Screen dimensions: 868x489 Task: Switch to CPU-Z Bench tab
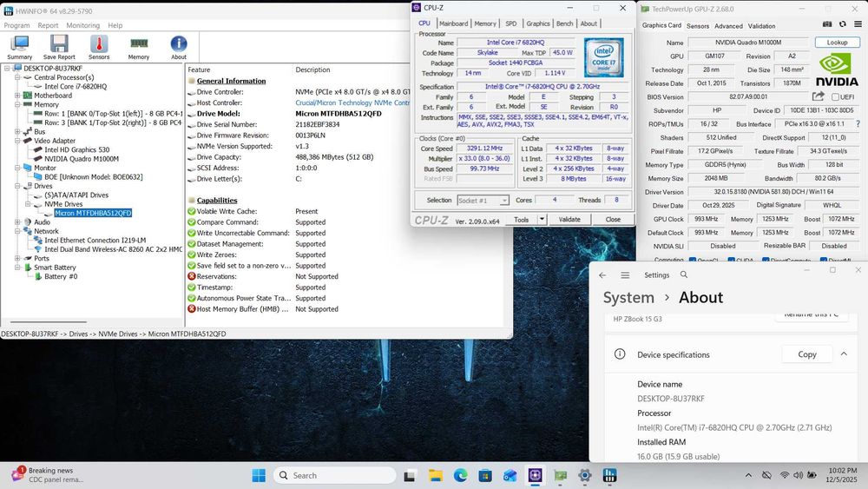(x=565, y=23)
